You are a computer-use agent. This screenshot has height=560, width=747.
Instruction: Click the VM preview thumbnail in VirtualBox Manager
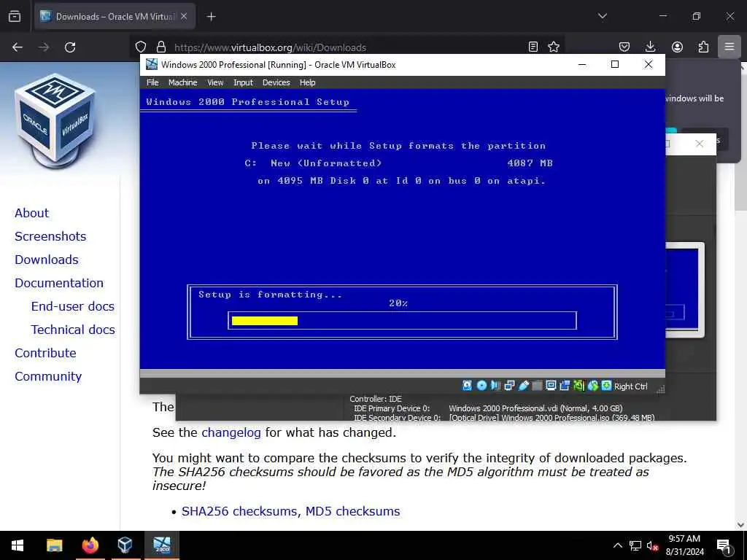pos(684,290)
